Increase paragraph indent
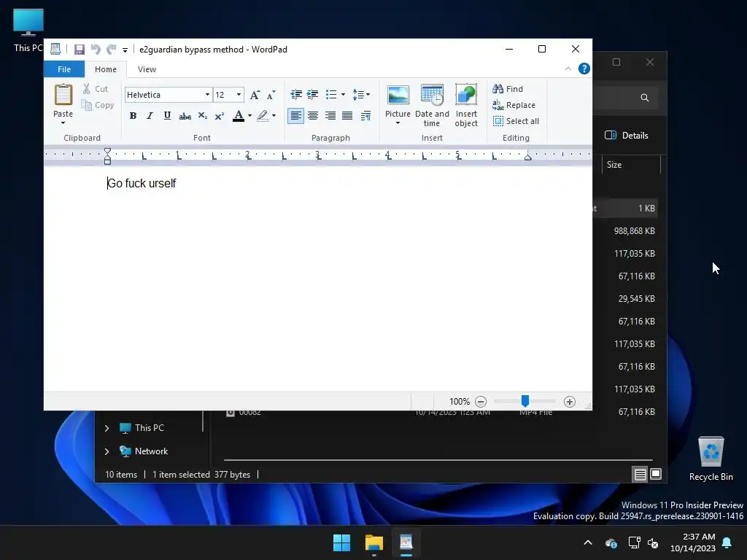 click(x=312, y=94)
